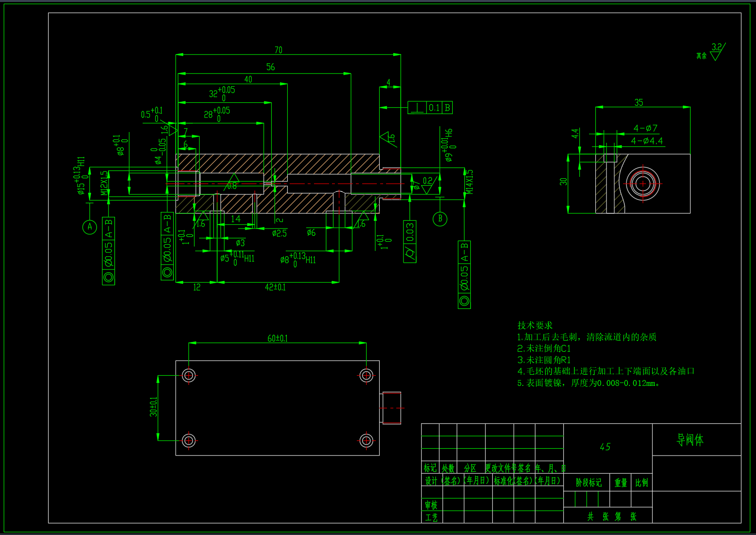Click datum B circle symbol
This screenshot has width=756, height=535.
click(x=440, y=219)
